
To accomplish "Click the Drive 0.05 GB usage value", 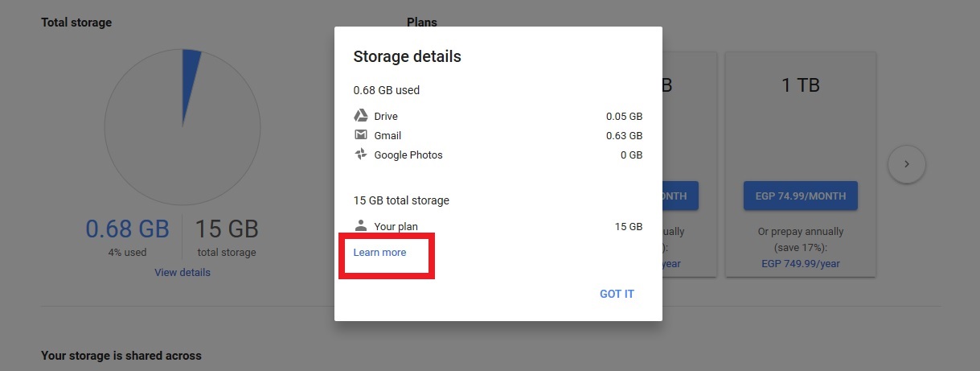I will tap(624, 116).
